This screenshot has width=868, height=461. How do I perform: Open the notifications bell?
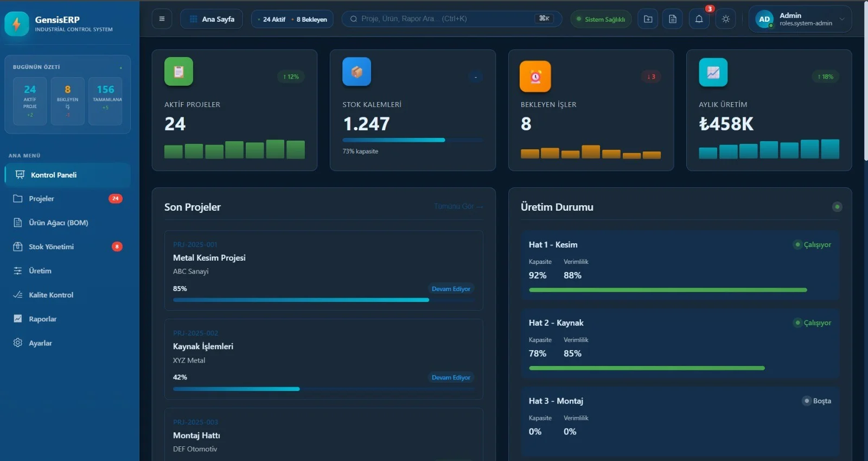click(x=699, y=19)
